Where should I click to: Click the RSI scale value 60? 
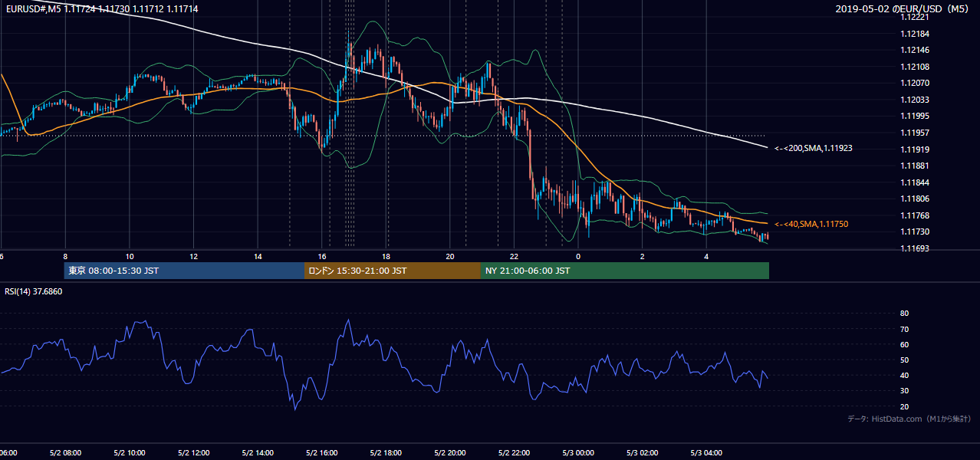[905, 344]
